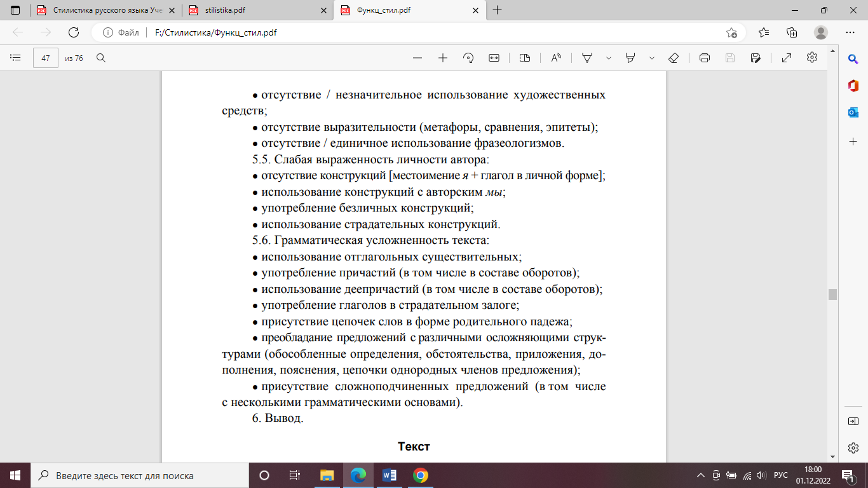Select the Функц_стил.pdf tab

[410, 10]
